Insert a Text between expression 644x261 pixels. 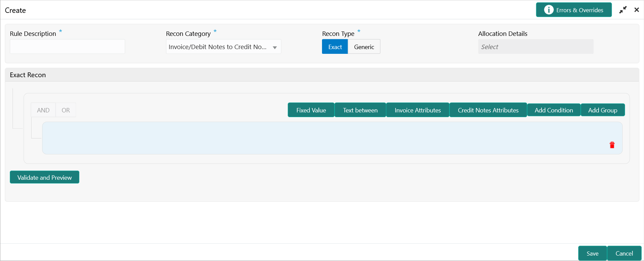360,110
